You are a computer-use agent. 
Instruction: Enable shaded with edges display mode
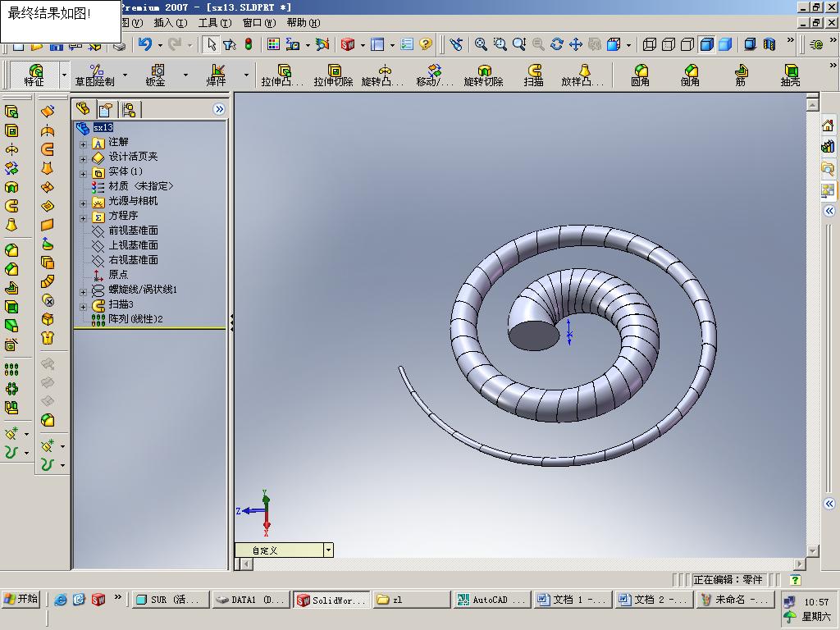(706, 44)
